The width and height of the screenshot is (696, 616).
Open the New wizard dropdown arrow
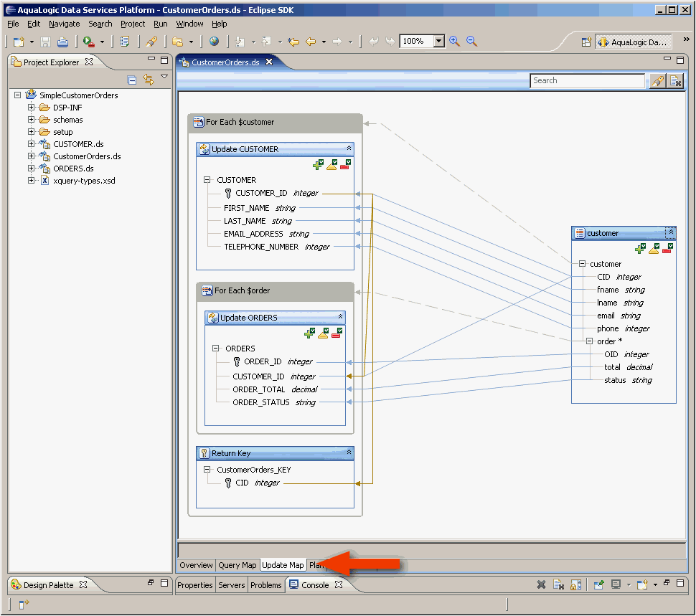pyautogui.click(x=32, y=42)
